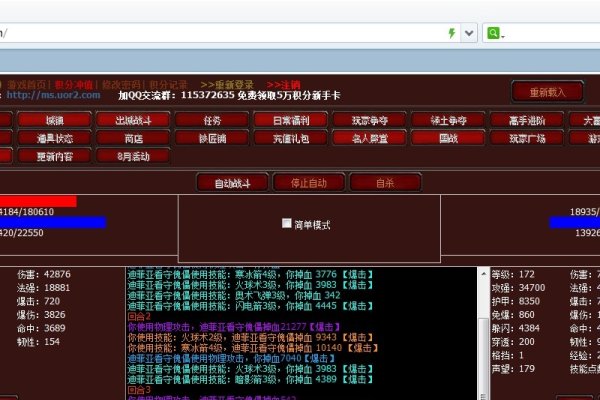Select the 回合2 round header
The width and height of the screenshot is (600, 400).
pyautogui.click(x=139, y=316)
